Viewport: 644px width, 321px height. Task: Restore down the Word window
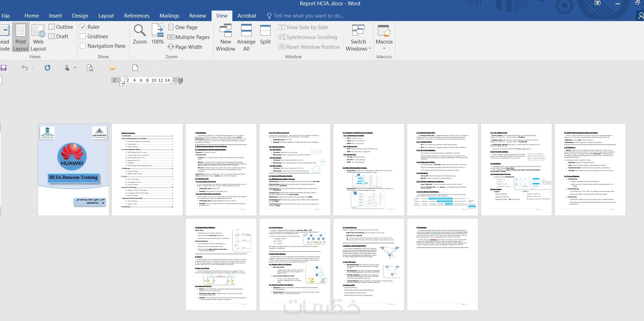638,3
